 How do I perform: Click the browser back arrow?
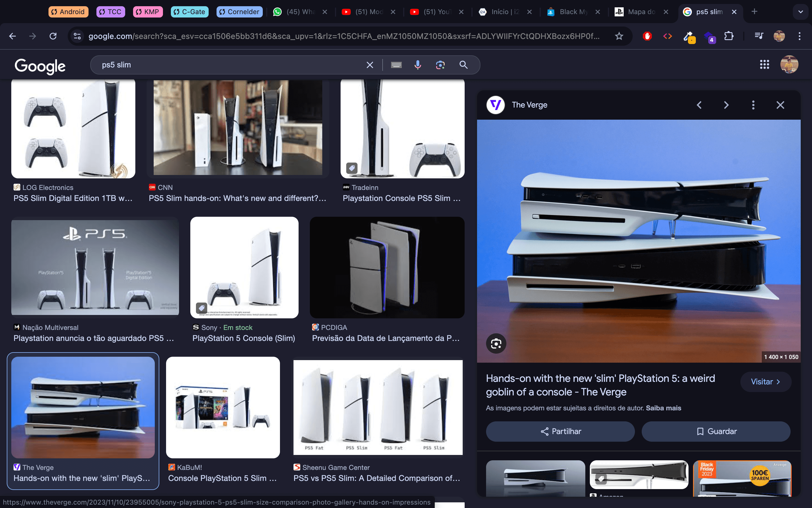[12, 36]
